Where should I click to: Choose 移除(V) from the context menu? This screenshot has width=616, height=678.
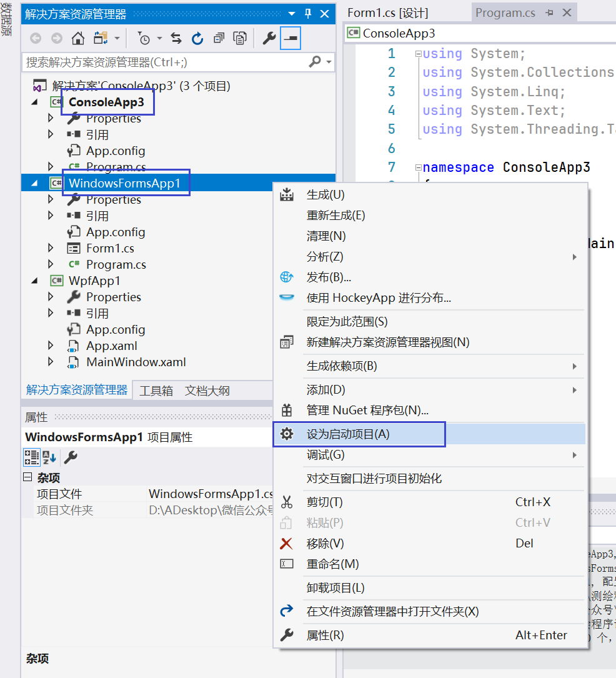[x=430, y=544]
